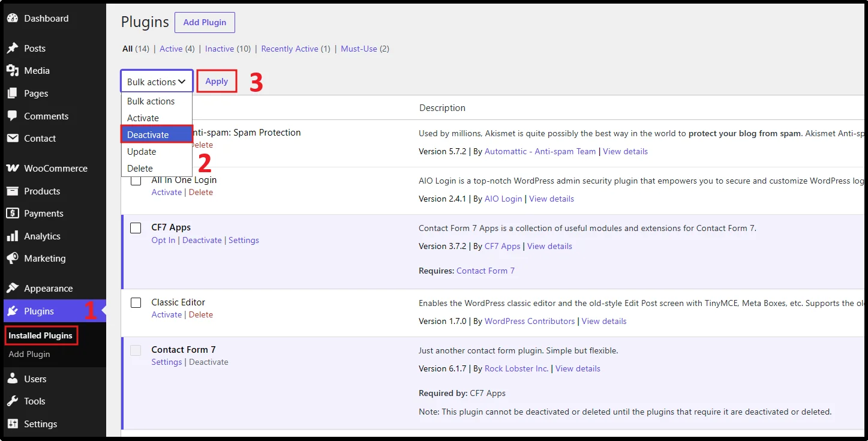View details for Classic Editor

click(x=604, y=322)
